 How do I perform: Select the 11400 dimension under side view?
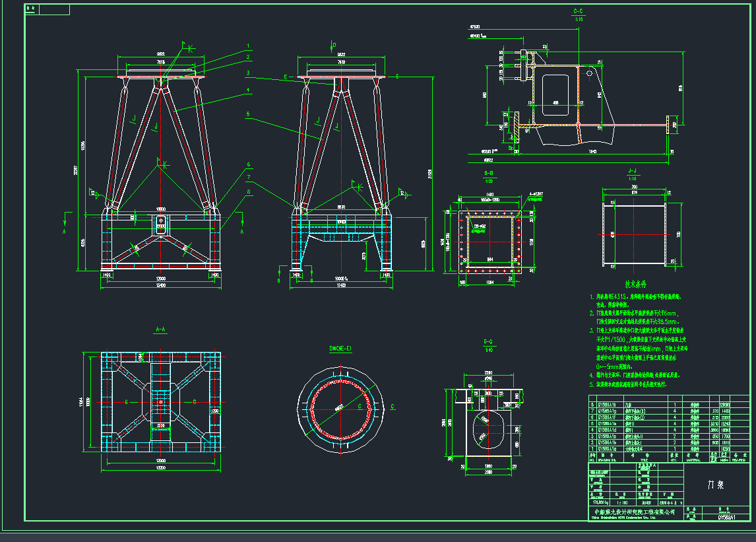pos(340,286)
